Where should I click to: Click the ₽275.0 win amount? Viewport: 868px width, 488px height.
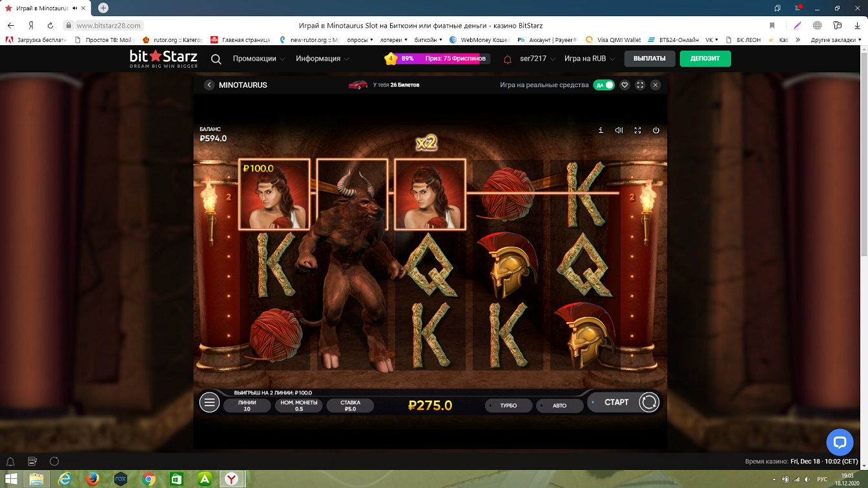click(430, 405)
